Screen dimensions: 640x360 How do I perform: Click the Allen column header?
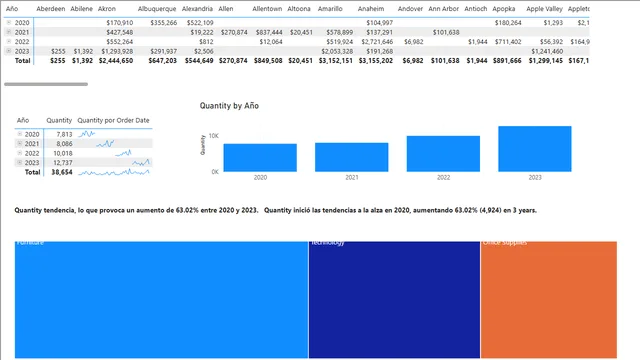226,9
